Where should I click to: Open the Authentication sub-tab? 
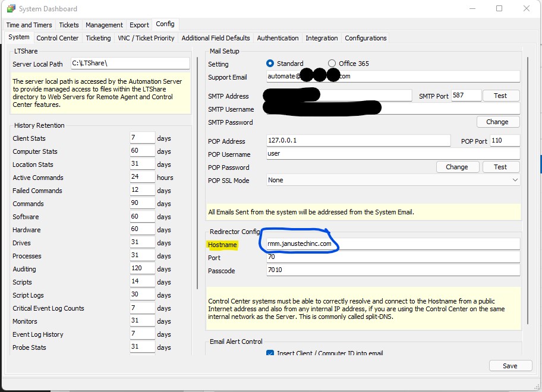coord(278,38)
